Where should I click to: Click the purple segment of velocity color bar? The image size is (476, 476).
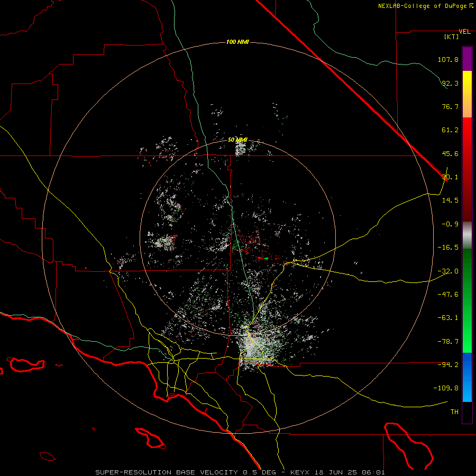point(467,59)
